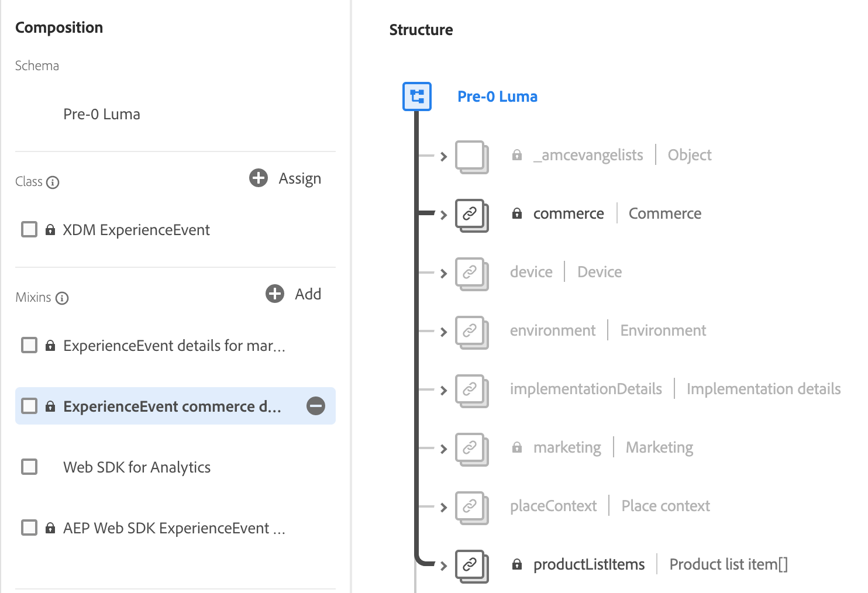Remove the ExperienceEvent commerce mixin
The height and width of the screenshot is (593, 868).
coord(315,406)
